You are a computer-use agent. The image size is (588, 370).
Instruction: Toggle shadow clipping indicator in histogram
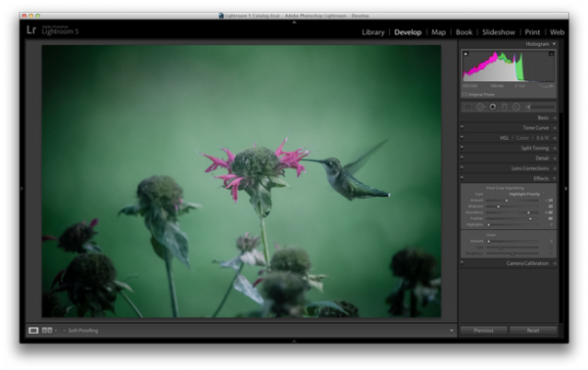(465, 54)
